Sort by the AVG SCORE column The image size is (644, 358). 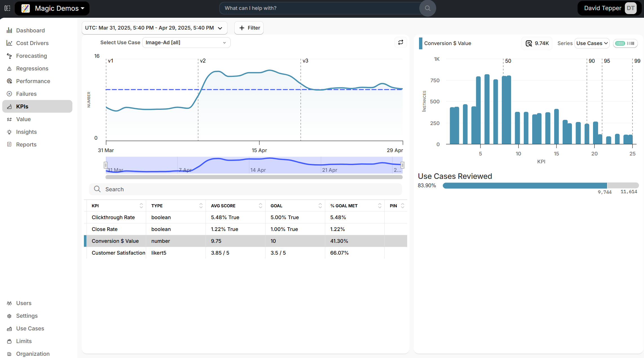260,206
